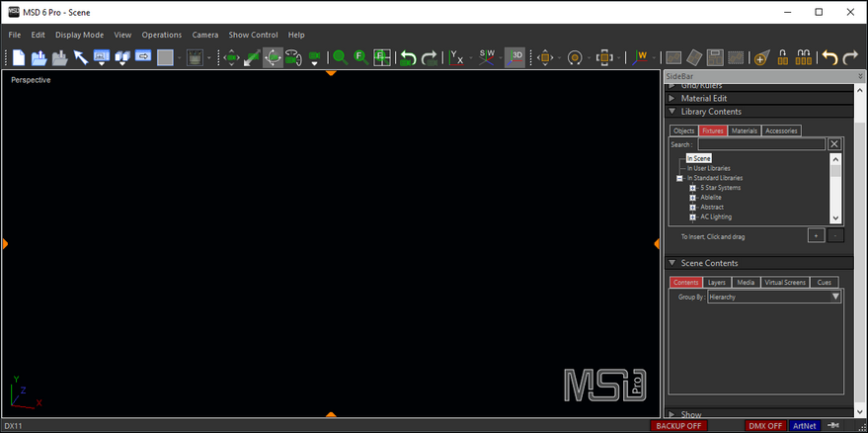Click the add spotlight fixture icon

click(760, 58)
